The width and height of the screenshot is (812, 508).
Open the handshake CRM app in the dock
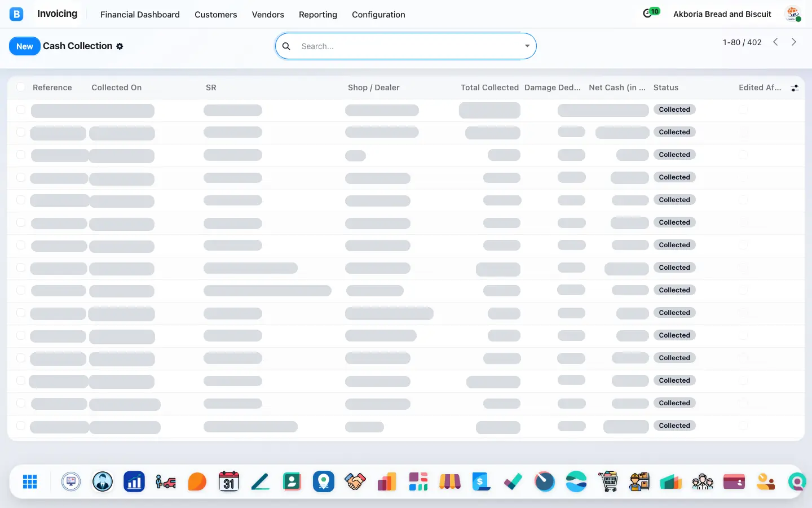(x=355, y=481)
